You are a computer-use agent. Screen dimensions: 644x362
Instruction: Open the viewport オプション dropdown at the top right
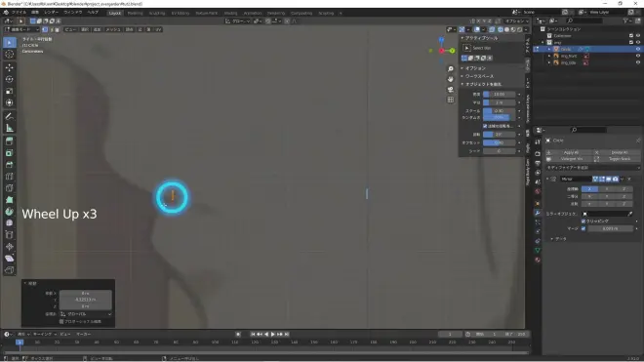pyautogui.click(x=517, y=20)
